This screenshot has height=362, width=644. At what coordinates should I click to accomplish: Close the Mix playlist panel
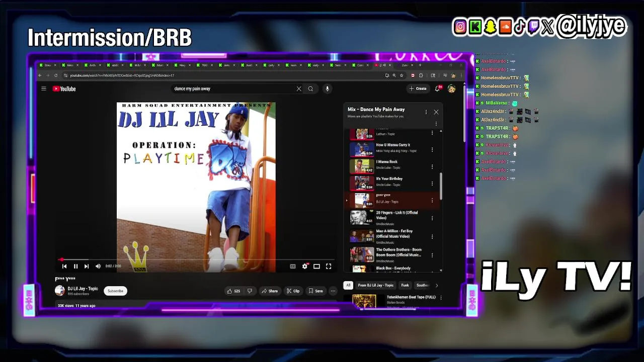[436, 112]
